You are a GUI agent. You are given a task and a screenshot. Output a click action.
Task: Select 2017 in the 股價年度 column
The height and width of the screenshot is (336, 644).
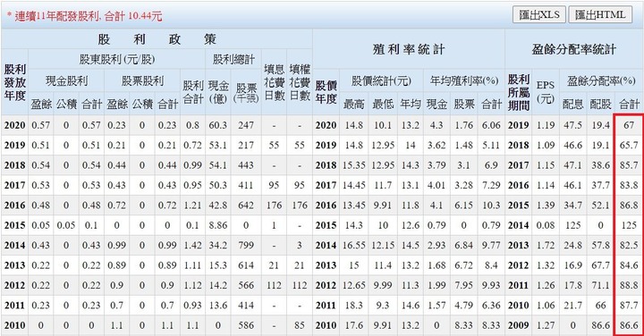tap(326, 185)
